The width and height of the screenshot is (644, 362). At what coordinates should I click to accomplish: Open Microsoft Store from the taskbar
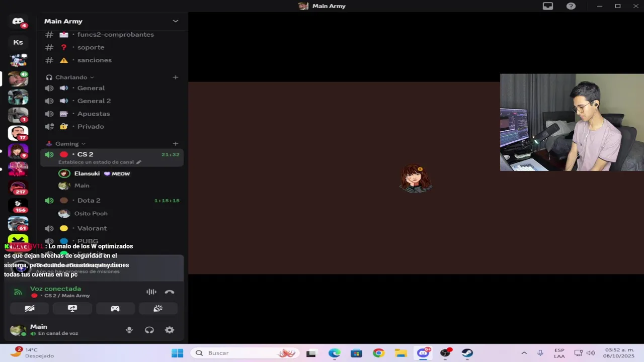[356, 353]
